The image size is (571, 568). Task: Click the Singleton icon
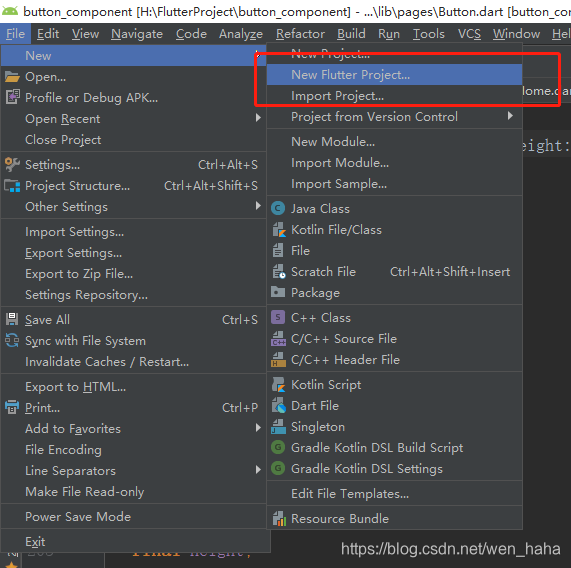tap(279, 427)
